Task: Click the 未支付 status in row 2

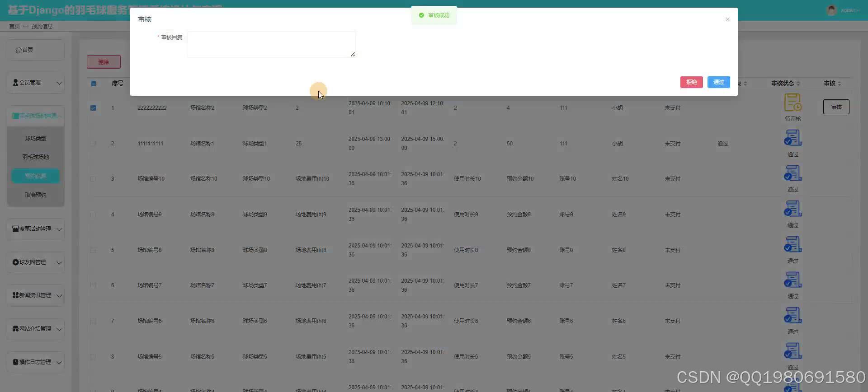Action: click(x=672, y=144)
